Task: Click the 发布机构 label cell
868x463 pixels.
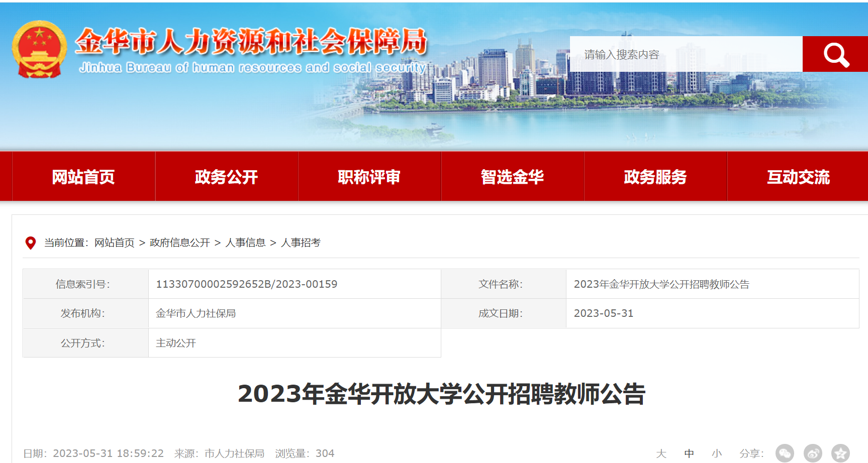Action: point(86,313)
